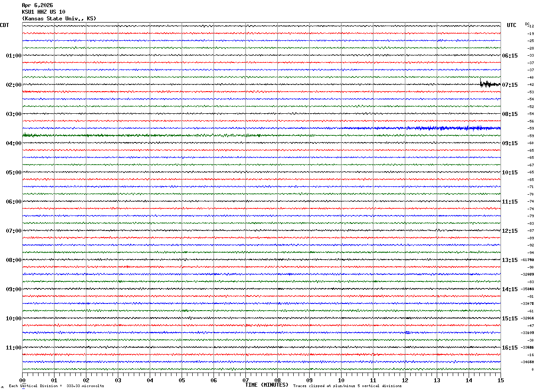Select the minute 15 tick label at axis end
This screenshot has width=536, height=392.
pos(500,380)
